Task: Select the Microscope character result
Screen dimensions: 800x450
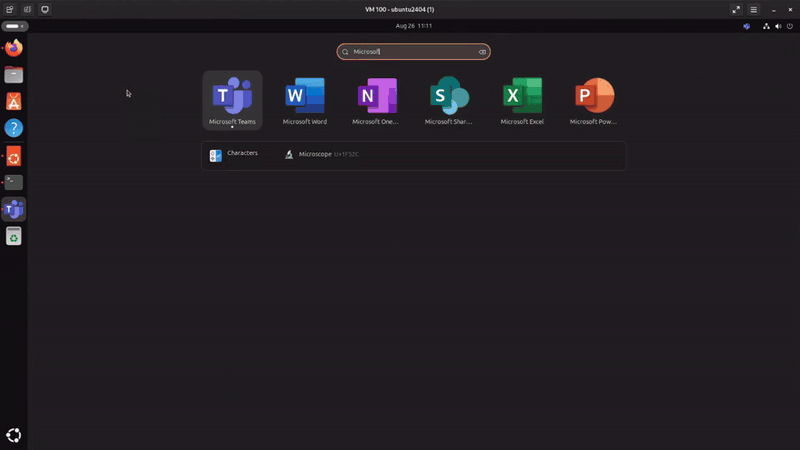Action: pyautogui.click(x=321, y=154)
